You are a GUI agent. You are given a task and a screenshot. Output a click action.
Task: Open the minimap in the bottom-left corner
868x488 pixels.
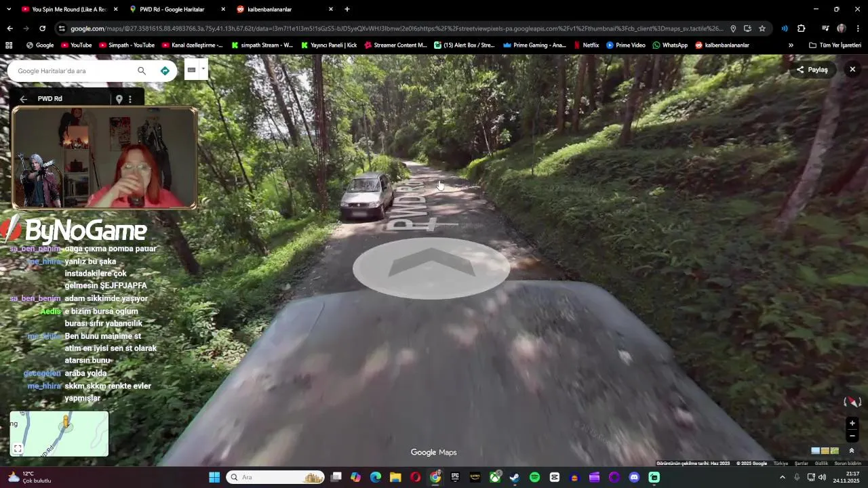[59, 433]
